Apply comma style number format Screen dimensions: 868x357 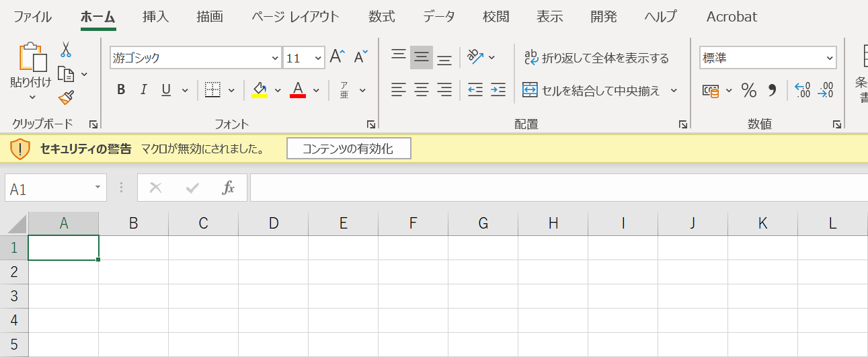[772, 90]
